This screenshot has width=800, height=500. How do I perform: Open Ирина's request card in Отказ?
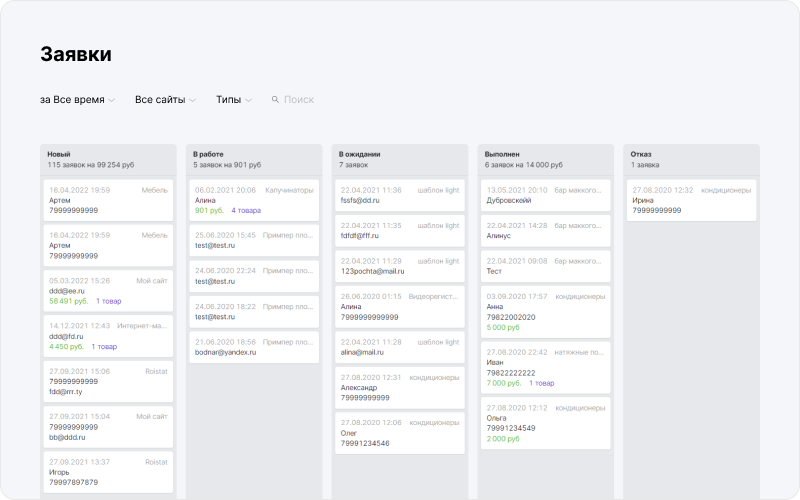691,200
